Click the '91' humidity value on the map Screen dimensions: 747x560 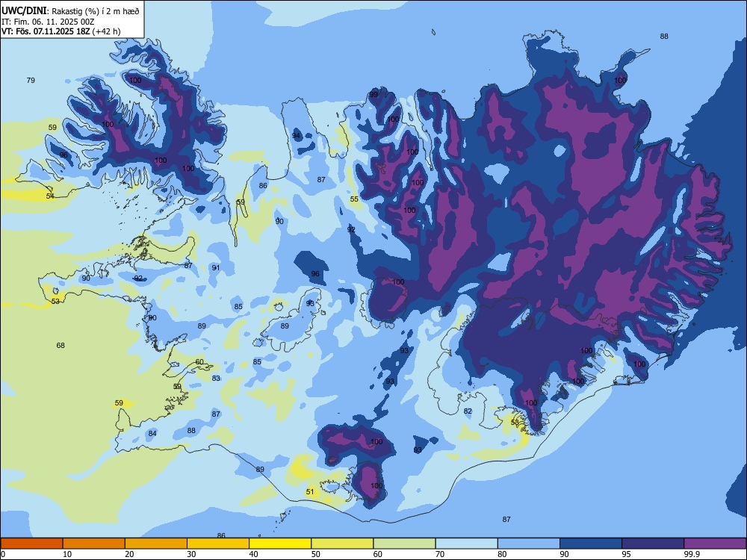tap(216, 267)
